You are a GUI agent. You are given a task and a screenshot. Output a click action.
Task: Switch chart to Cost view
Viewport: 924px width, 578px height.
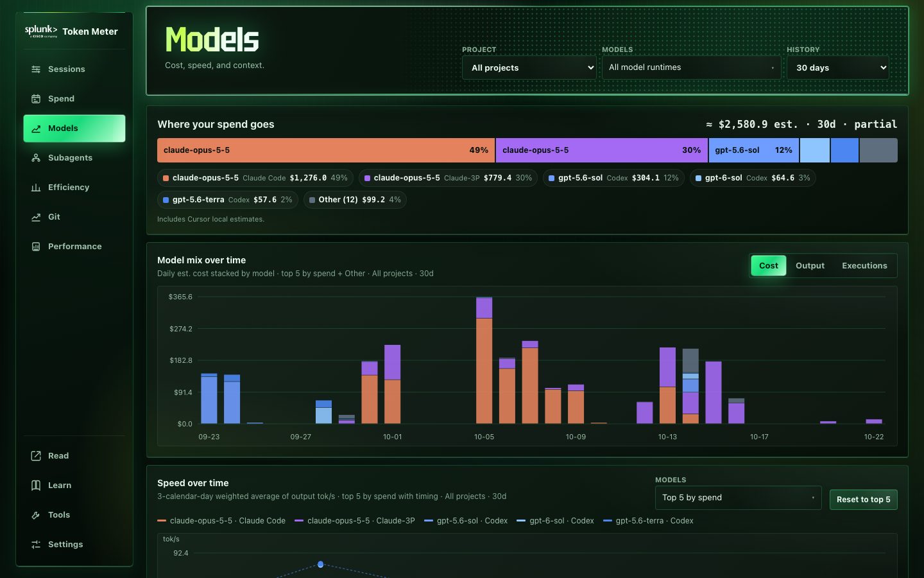coord(769,266)
